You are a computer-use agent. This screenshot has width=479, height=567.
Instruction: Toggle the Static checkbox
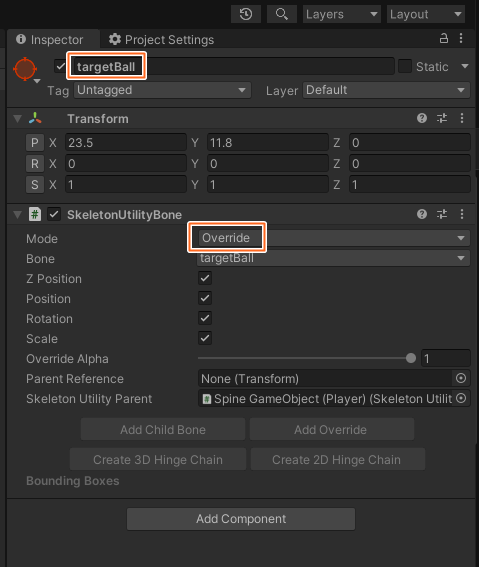pyautogui.click(x=405, y=67)
